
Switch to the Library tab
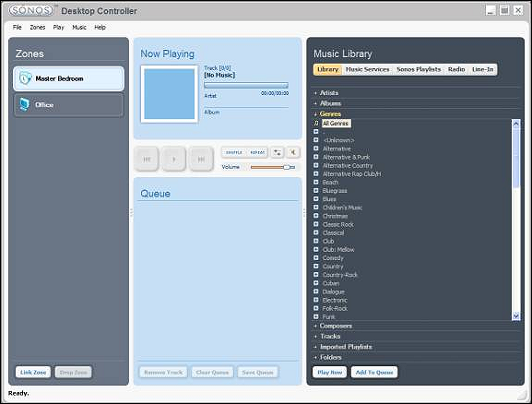click(327, 69)
